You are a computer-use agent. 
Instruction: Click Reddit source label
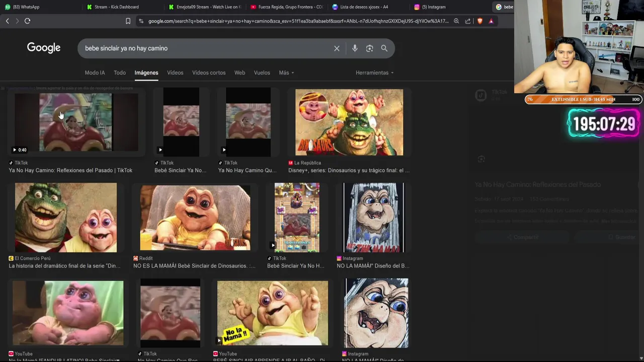[146, 258]
